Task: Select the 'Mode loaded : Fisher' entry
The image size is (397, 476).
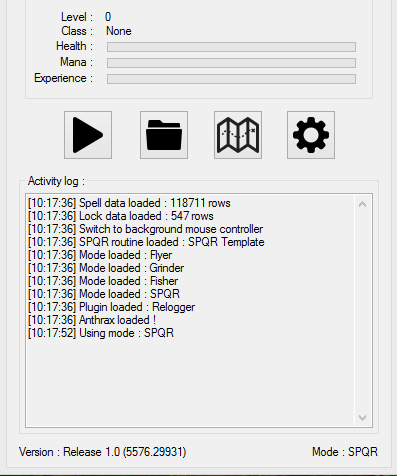Action: pyautogui.click(x=103, y=281)
